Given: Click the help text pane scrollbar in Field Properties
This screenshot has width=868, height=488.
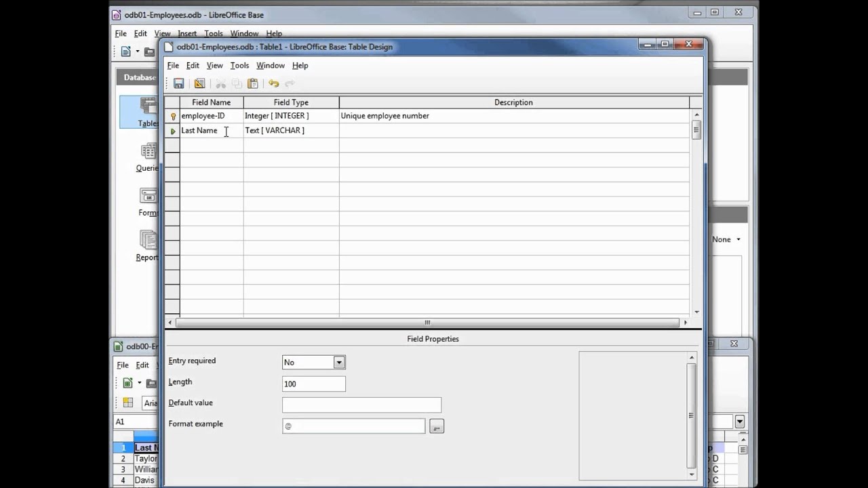Looking at the screenshot, I should (x=691, y=415).
